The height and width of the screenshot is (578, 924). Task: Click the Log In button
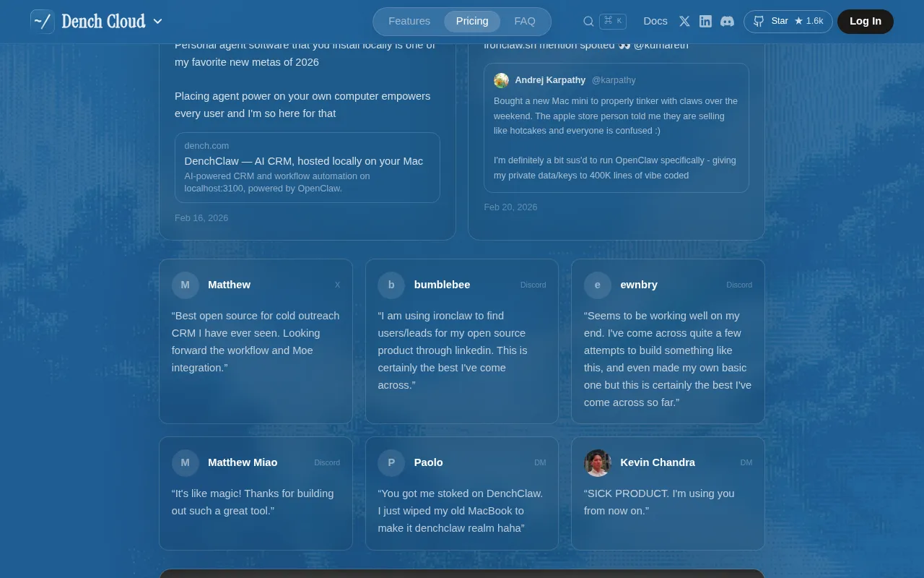pyautogui.click(x=866, y=21)
